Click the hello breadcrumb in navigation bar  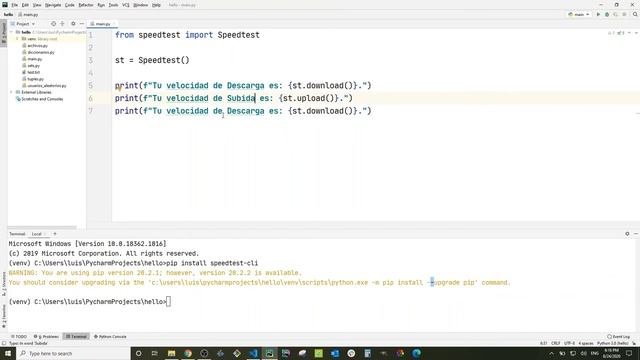pos(8,14)
